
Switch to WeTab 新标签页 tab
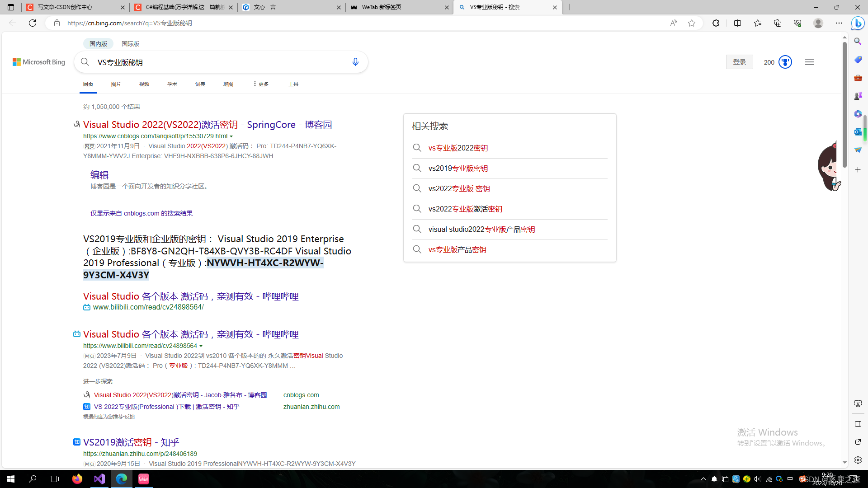tap(399, 7)
